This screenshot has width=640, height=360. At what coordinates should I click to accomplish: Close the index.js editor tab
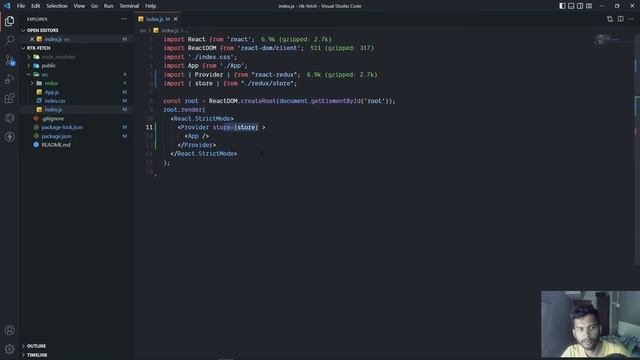176,19
